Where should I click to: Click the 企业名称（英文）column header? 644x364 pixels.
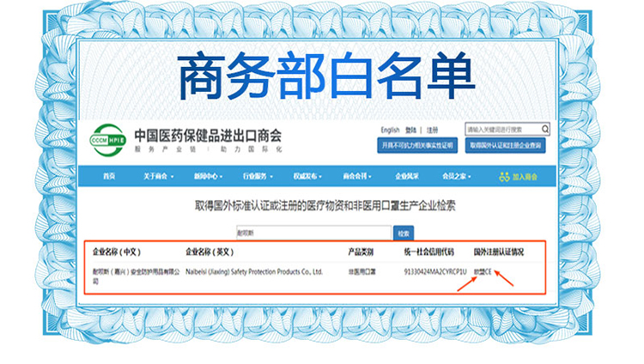[210, 252]
